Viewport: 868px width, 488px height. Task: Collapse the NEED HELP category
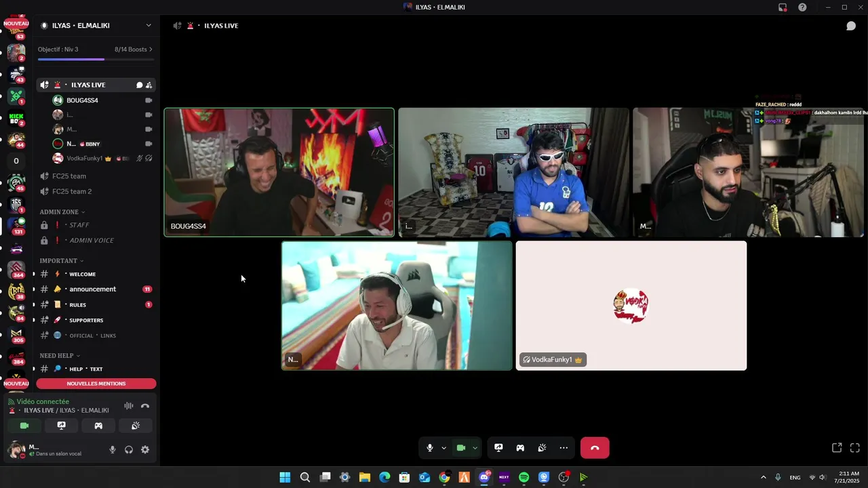pos(60,356)
